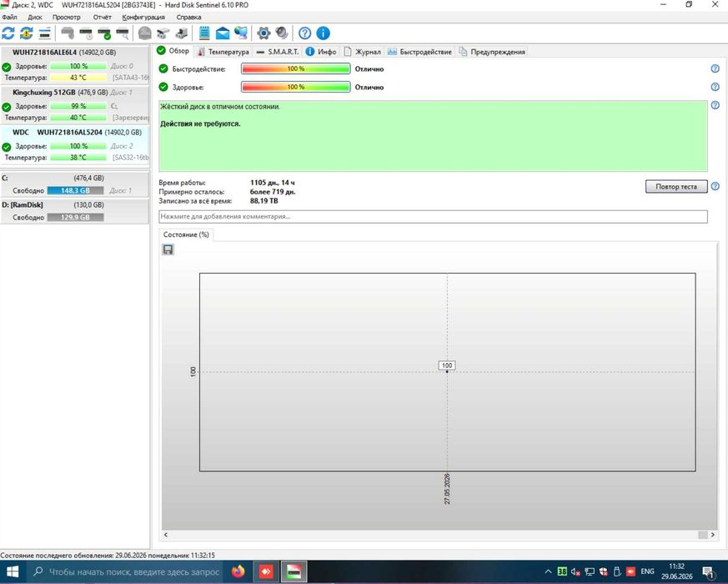Click the toolbar icon with two small devices
Screen dimensions: 728x584
pyautogui.click(x=163, y=33)
